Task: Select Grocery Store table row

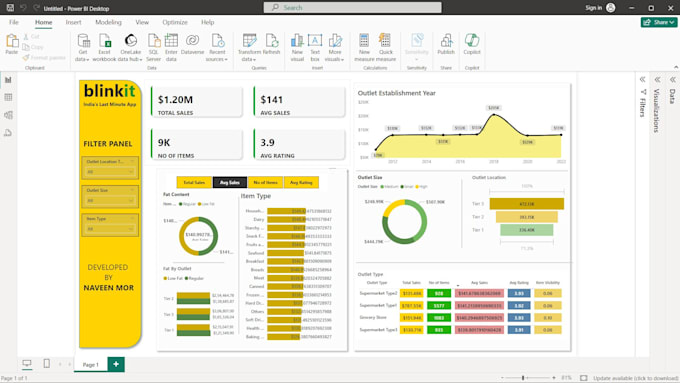Action: pos(461,318)
